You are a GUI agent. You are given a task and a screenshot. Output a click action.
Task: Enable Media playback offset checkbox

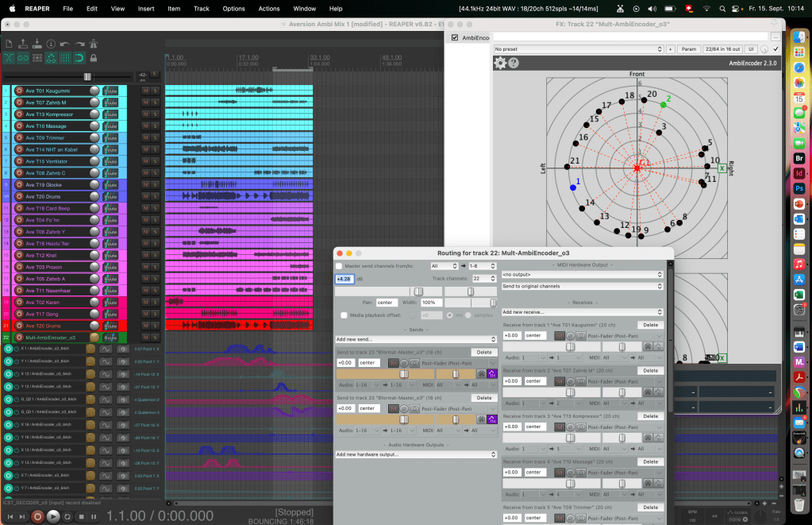click(344, 315)
